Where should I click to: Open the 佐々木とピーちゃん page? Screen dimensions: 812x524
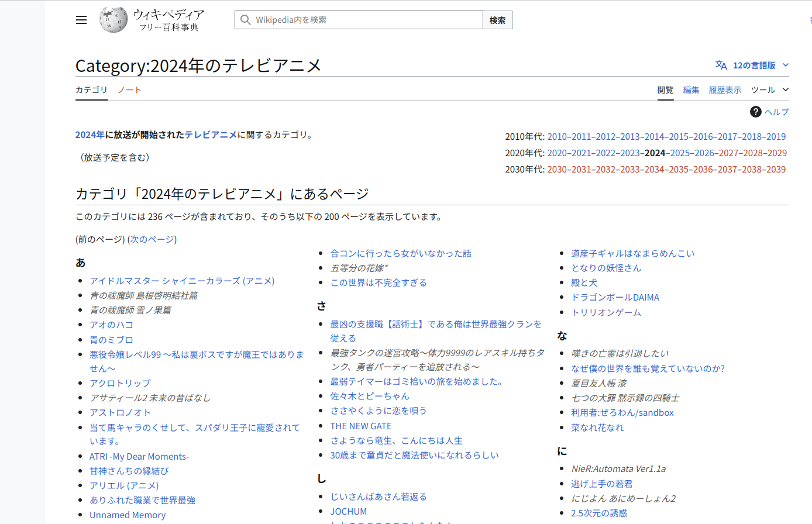[370, 396]
